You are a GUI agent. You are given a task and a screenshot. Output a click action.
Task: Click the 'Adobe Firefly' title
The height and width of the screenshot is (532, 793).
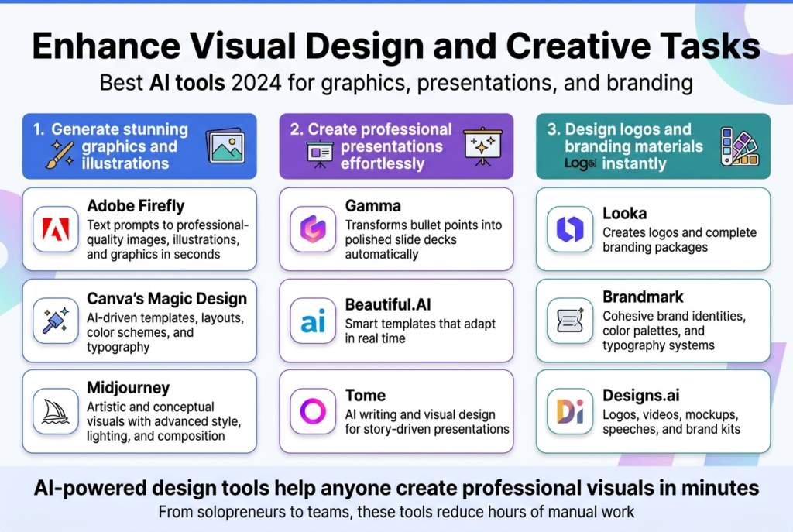[x=136, y=206]
